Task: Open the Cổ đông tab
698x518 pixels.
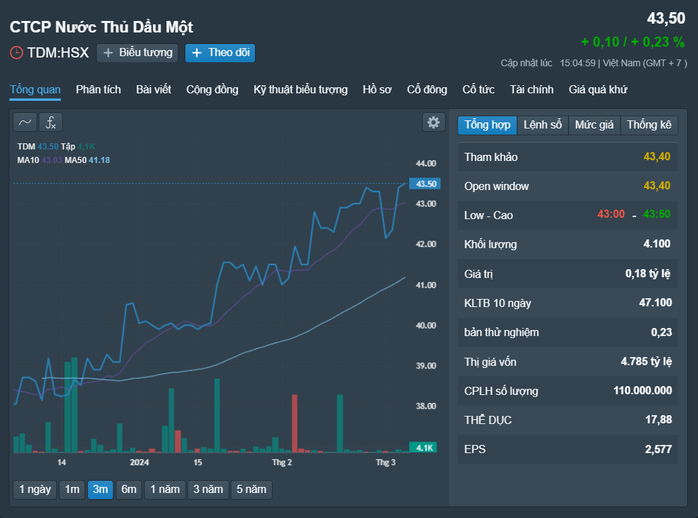Action: [x=427, y=89]
